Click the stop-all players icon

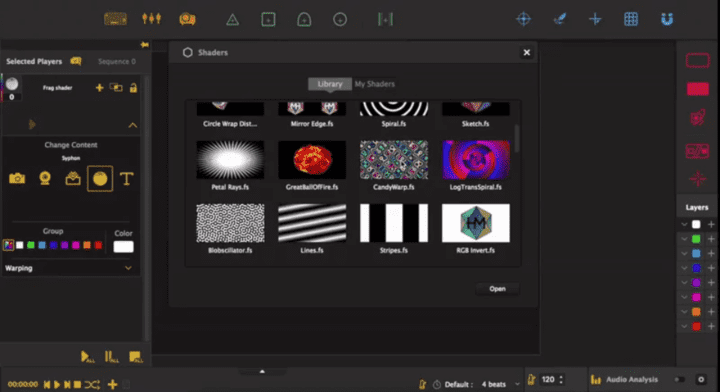(x=136, y=357)
